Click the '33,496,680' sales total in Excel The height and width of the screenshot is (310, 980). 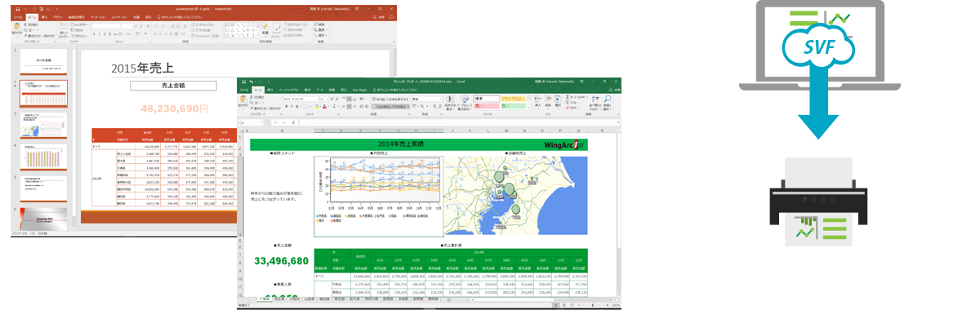pyautogui.click(x=282, y=260)
